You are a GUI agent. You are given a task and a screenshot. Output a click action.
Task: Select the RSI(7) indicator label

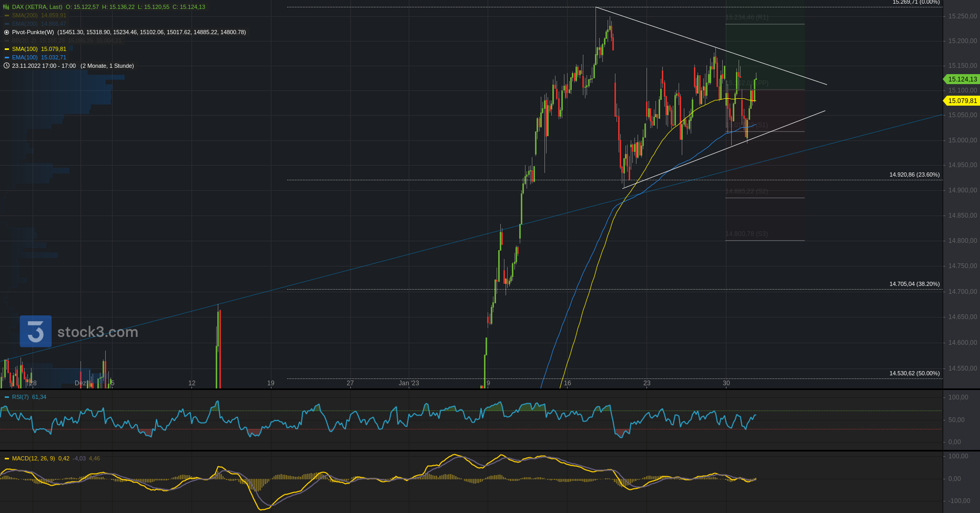click(x=21, y=397)
